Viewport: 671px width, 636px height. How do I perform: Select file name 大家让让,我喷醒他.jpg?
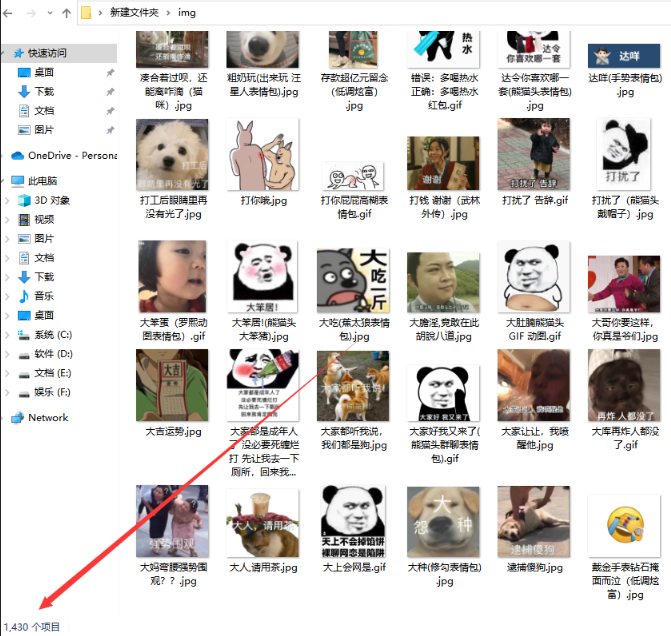pyautogui.click(x=535, y=438)
